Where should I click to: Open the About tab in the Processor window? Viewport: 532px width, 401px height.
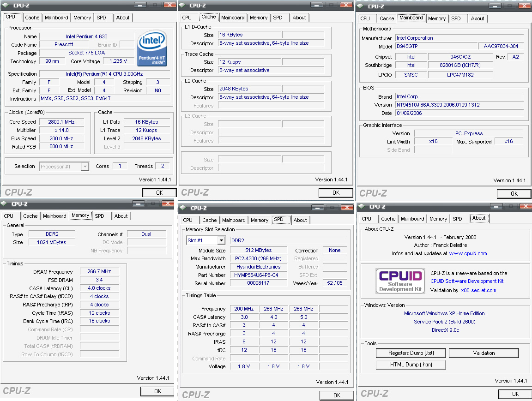pos(123,18)
